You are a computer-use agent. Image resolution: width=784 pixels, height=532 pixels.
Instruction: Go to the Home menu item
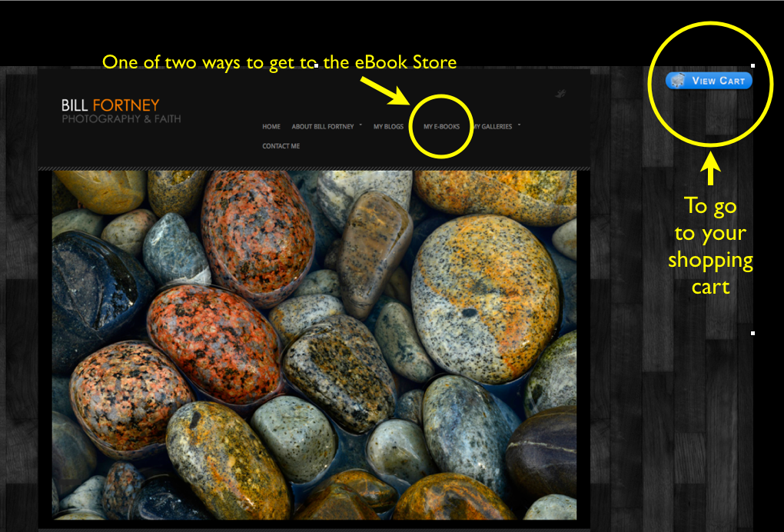pyautogui.click(x=271, y=127)
